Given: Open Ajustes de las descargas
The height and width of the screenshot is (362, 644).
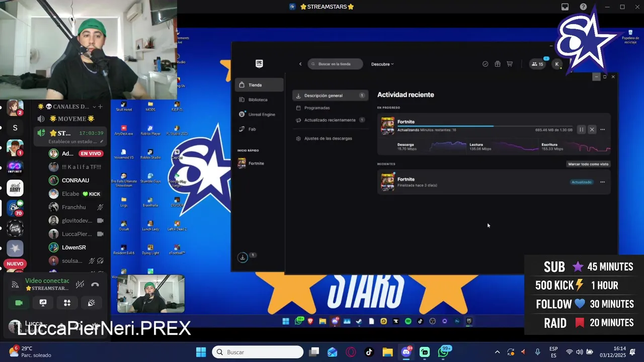Looking at the screenshot, I should click(330, 138).
